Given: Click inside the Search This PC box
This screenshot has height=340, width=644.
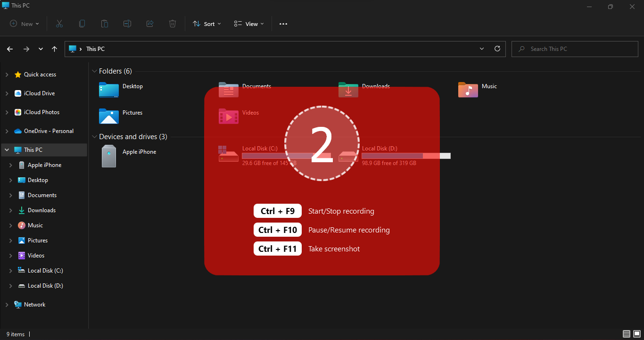Looking at the screenshot, I should pyautogui.click(x=575, y=49).
